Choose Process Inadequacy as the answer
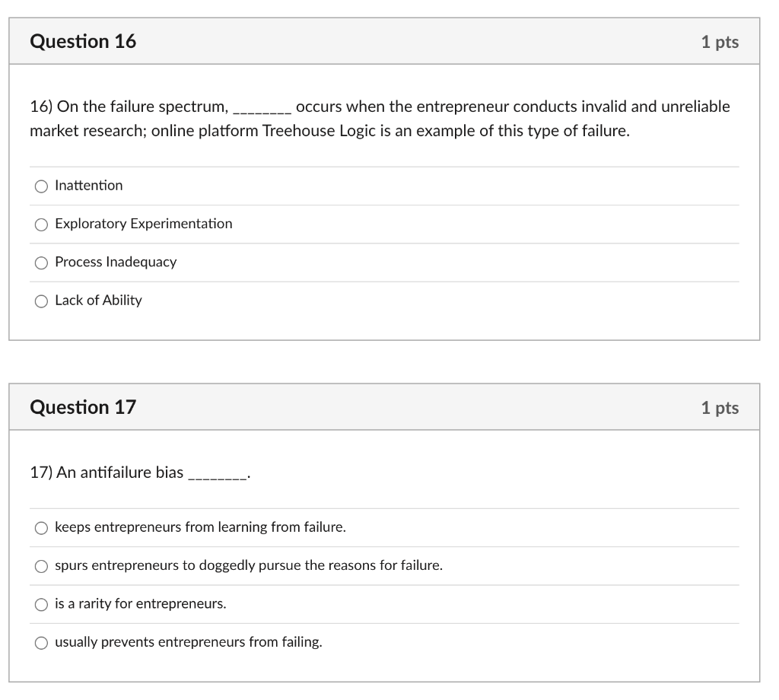The image size is (779, 700). click(41, 262)
